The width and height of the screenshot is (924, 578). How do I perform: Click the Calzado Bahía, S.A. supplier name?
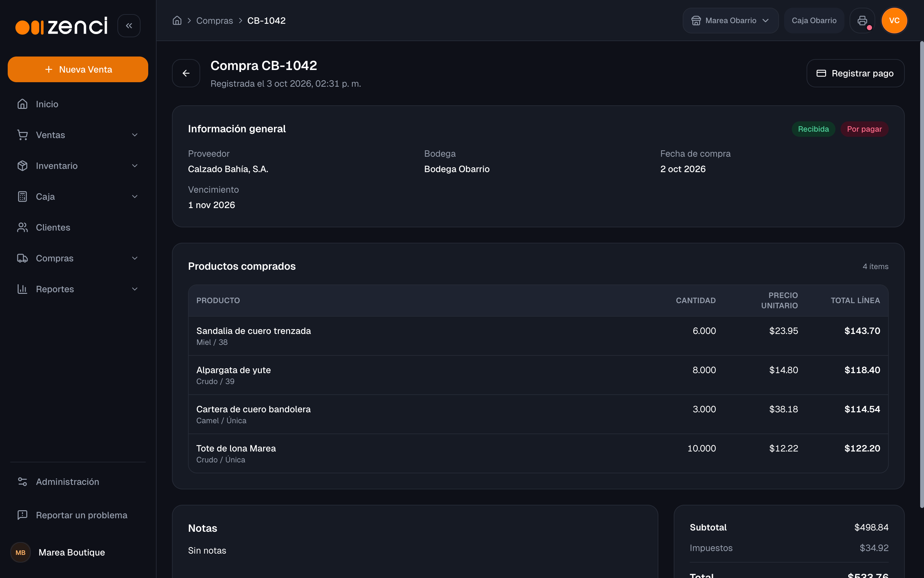pos(228,169)
